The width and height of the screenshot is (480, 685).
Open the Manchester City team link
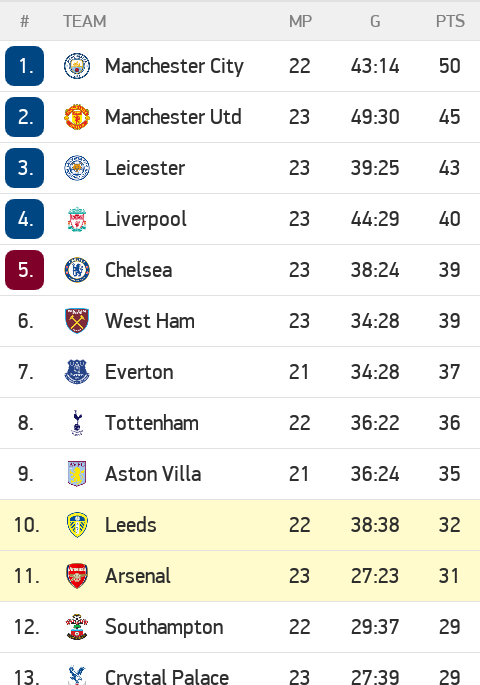pos(174,66)
